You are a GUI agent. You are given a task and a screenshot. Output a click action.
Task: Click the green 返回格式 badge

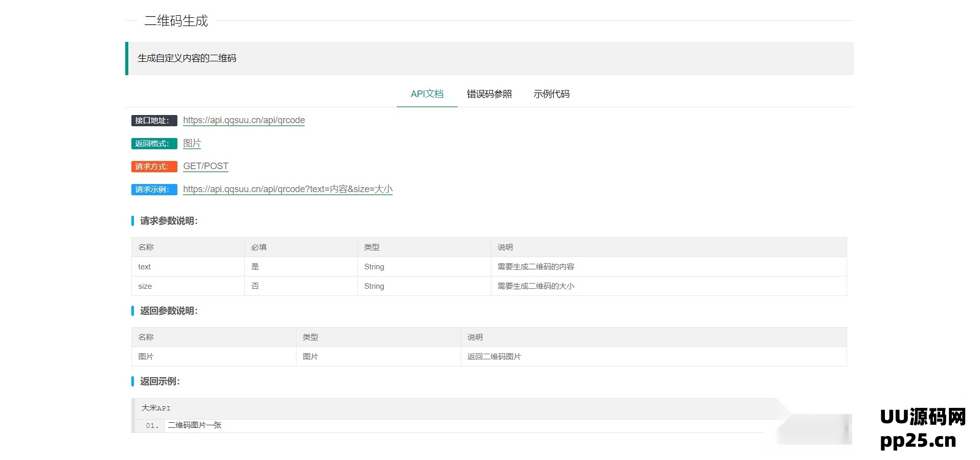coord(153,144)
